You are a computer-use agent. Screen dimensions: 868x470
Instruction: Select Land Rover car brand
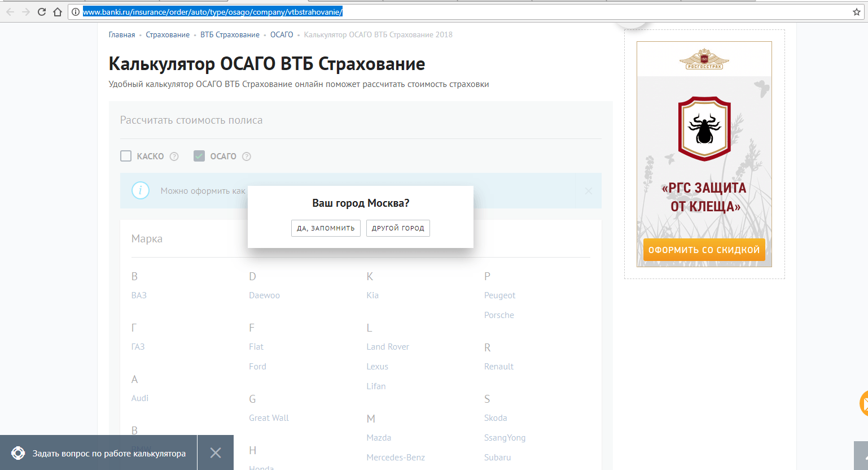click(x=388, y=347)
